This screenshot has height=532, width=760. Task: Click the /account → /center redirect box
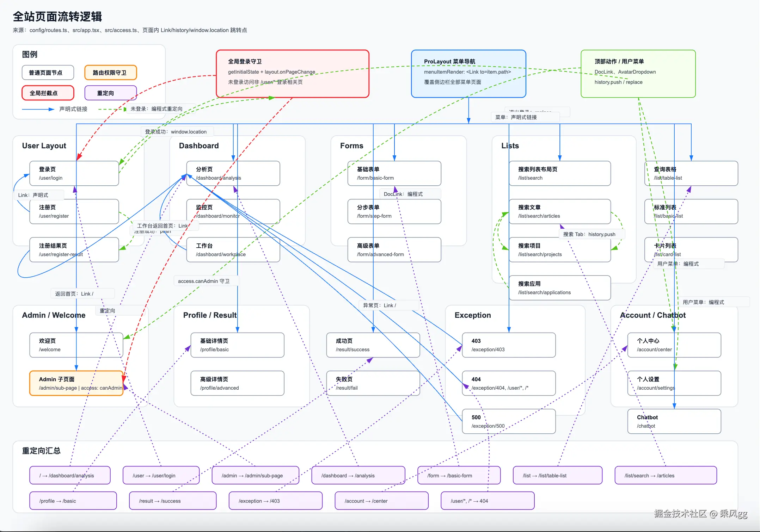pyautogui.click(x=381, y=501)
